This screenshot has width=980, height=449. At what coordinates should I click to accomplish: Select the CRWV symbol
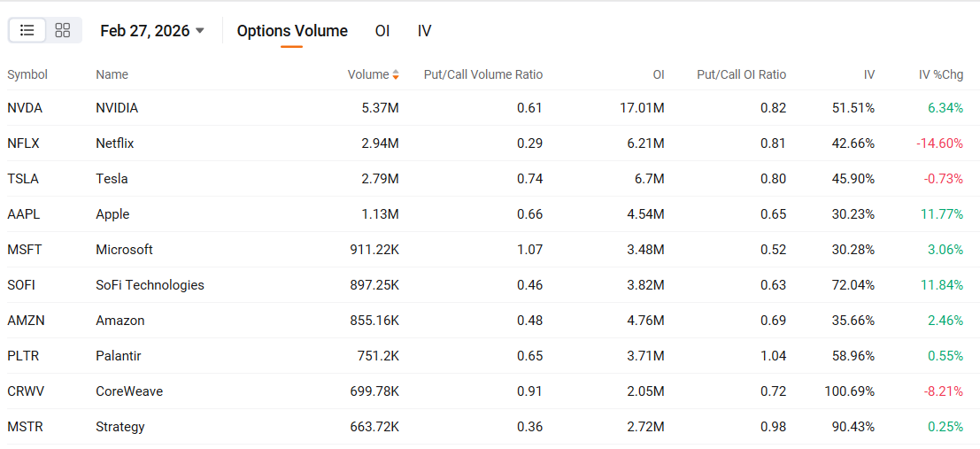26,391
